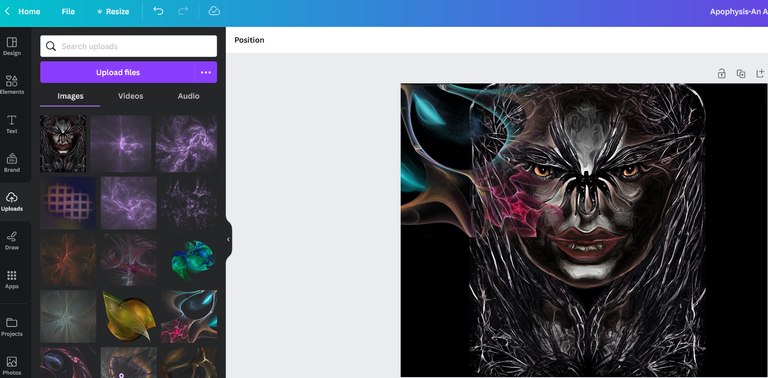Click the Undo arrow in top bar
This screenshot has width=768, height=378.
158,11
